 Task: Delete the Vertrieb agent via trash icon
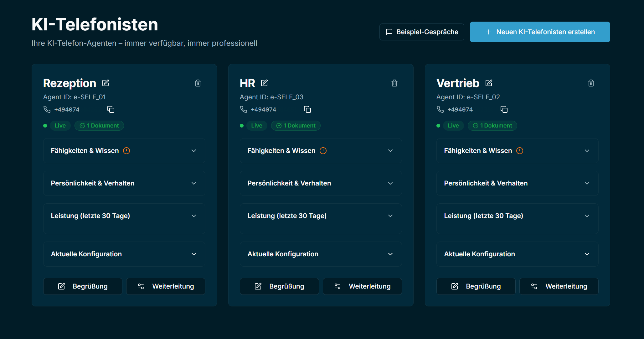pos(591,83)
